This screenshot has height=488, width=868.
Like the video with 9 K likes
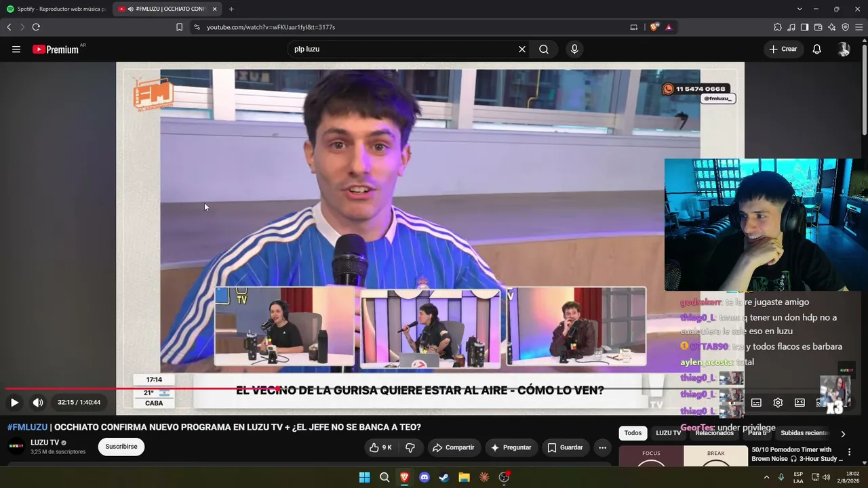pyautogui.click(x=380, y=447)
